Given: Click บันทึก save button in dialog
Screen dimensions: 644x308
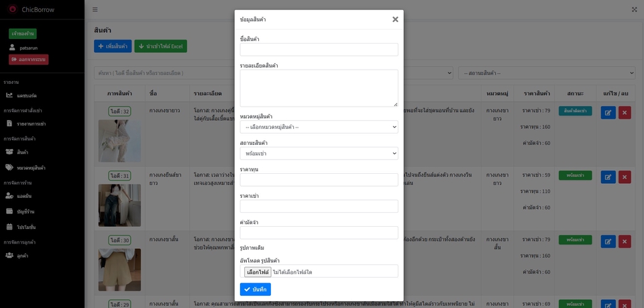Looking at the screenshot, I should pos(256,289).
